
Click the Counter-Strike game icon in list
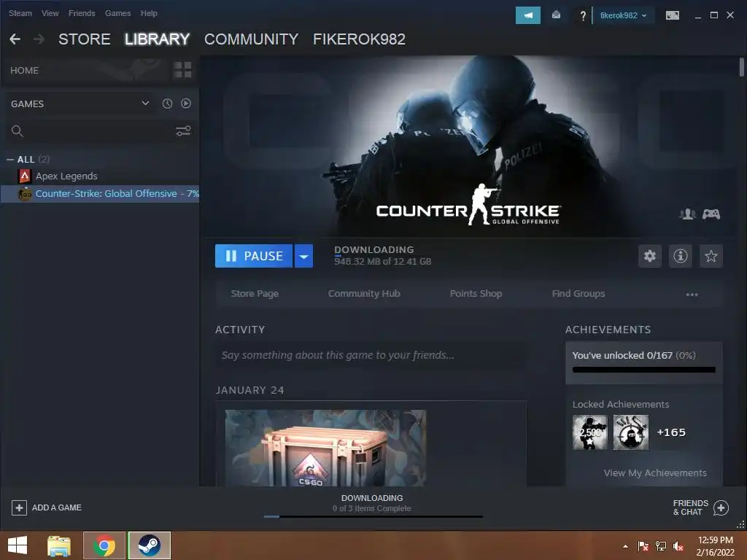click(x=25, y=194)
